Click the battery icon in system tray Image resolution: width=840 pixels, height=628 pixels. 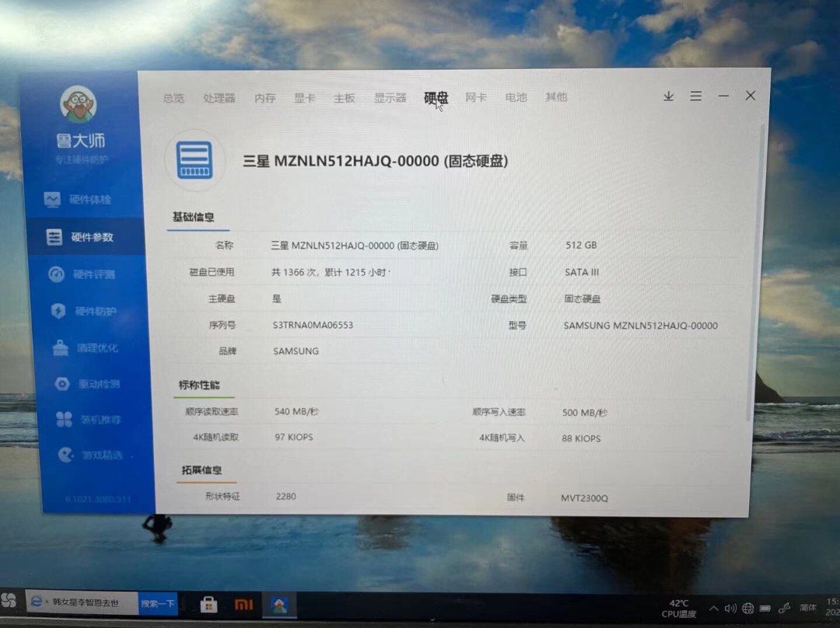click(765, 609)
